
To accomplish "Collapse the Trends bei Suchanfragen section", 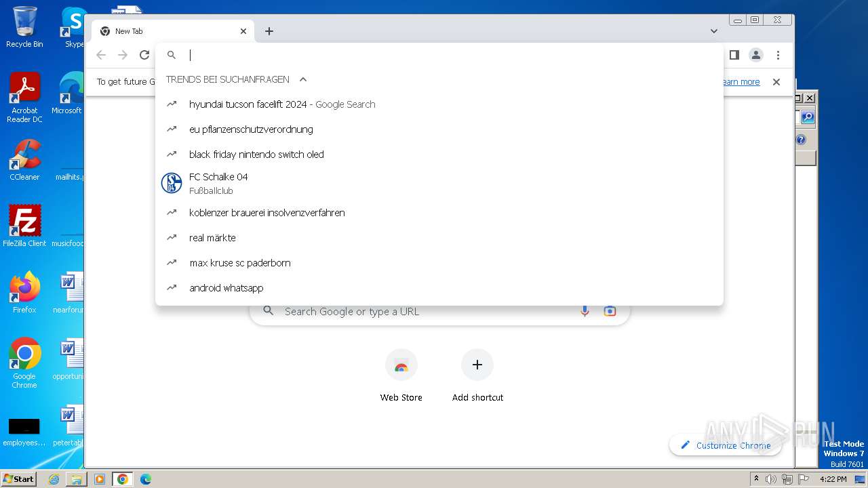I will point(303,79).
